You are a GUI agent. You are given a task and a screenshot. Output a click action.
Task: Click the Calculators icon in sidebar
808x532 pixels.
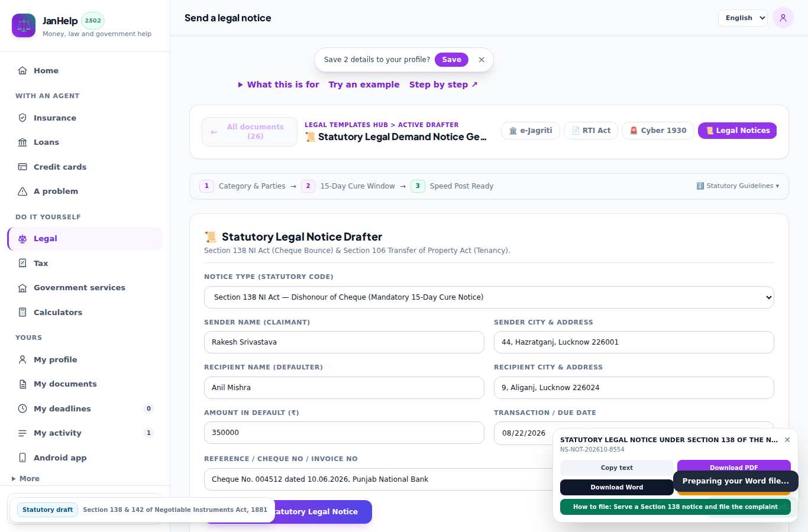22,312
